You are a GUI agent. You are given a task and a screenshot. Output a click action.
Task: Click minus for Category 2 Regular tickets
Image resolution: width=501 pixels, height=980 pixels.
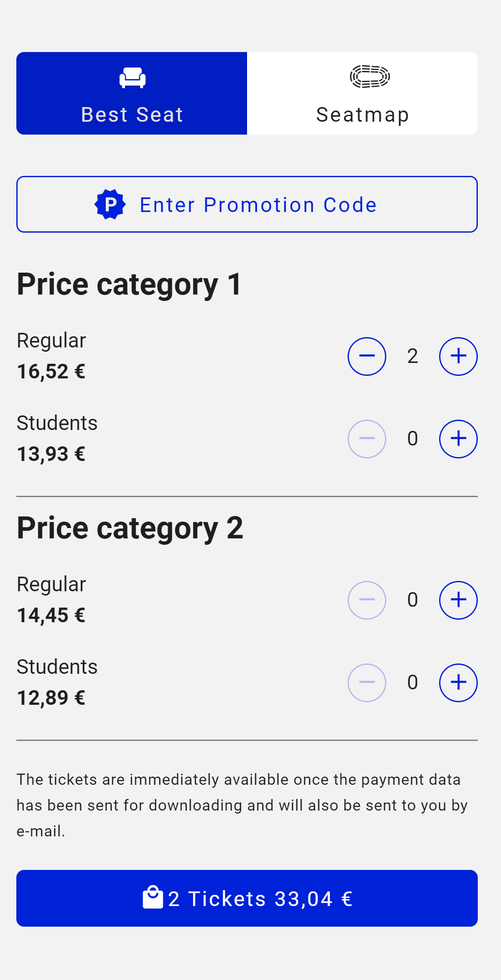pos(367,600)
